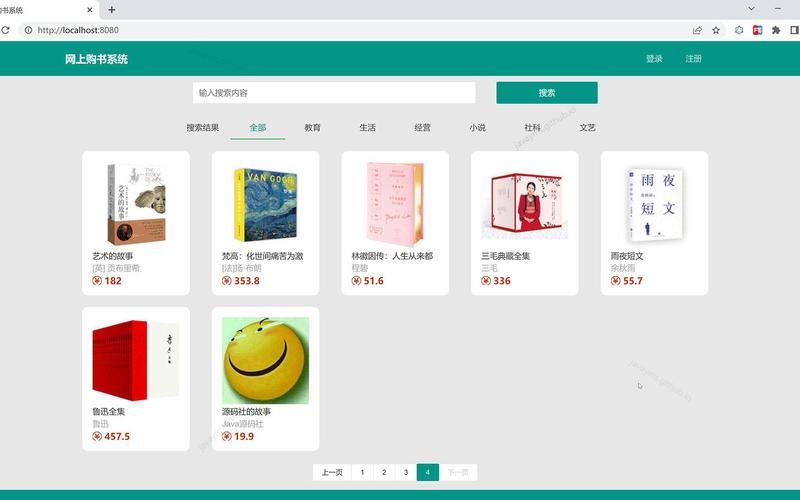Switch to the 搜索结果 tab
The height and width of the screenshot is (500, 800).
203,128
